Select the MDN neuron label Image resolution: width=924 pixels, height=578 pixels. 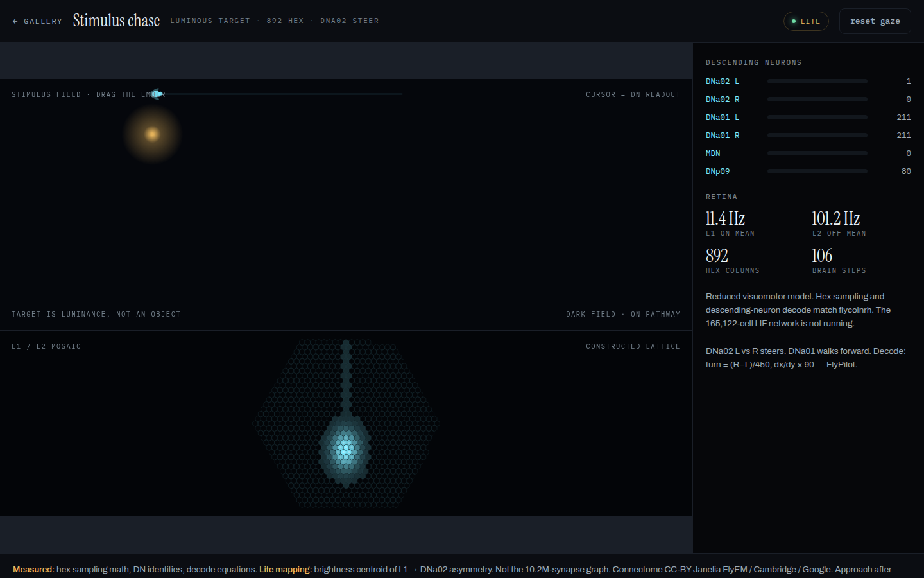(x=713, y=153)
